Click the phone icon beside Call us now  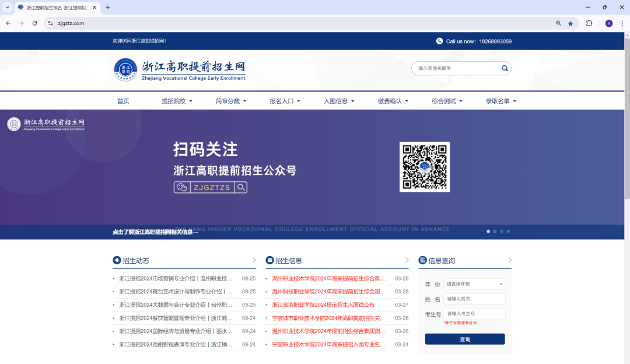click(x=440, y=41)
